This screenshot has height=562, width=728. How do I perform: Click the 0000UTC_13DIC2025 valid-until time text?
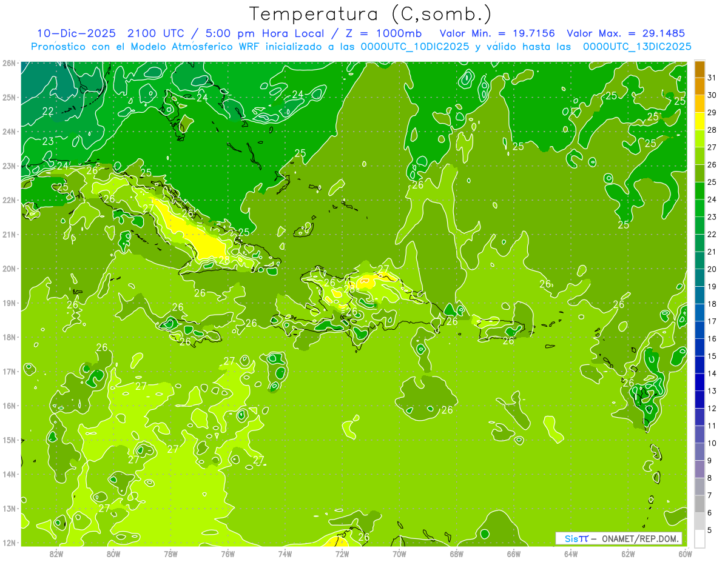(x=637, y=46)
